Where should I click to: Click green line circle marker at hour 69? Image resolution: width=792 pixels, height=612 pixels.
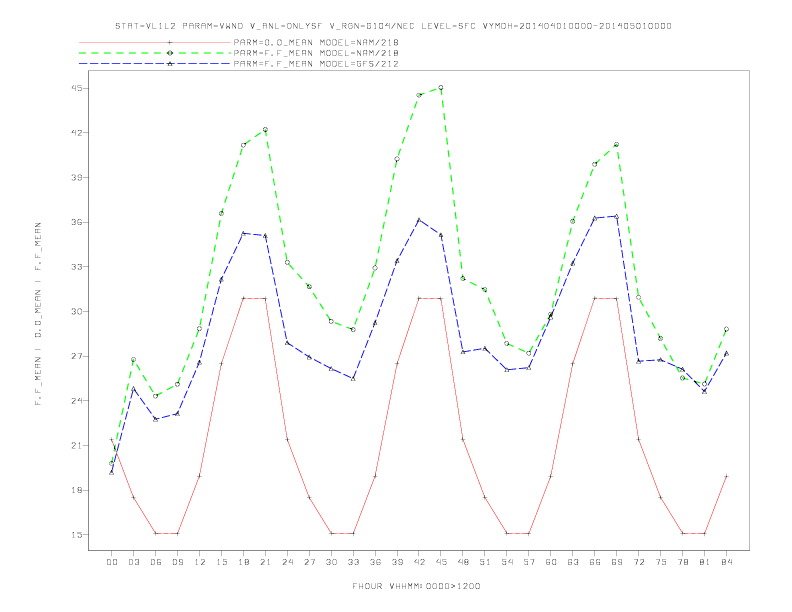point(616,144)
